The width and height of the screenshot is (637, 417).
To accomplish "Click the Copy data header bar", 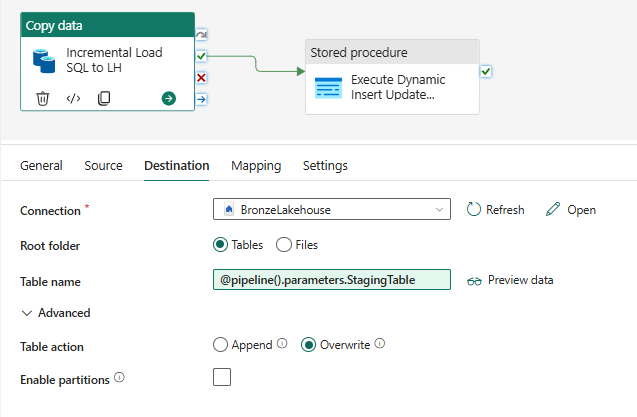I will point(107,25).
